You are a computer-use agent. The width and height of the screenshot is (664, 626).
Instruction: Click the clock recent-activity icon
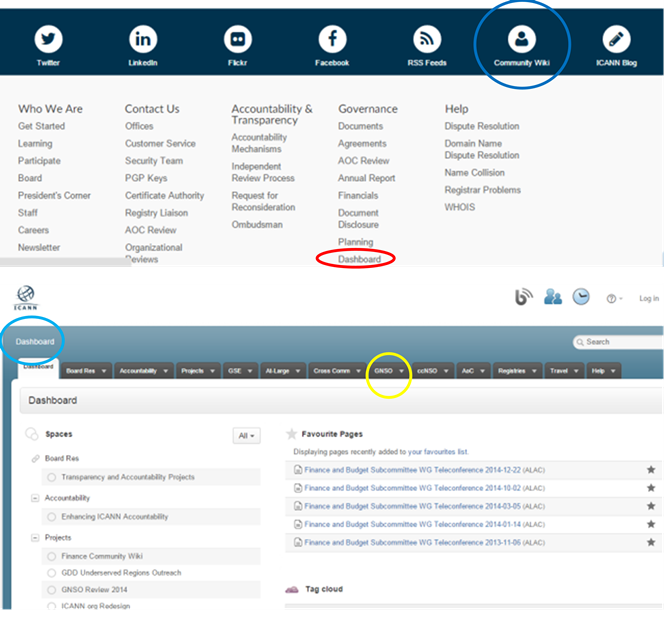(x=581, y=296)
